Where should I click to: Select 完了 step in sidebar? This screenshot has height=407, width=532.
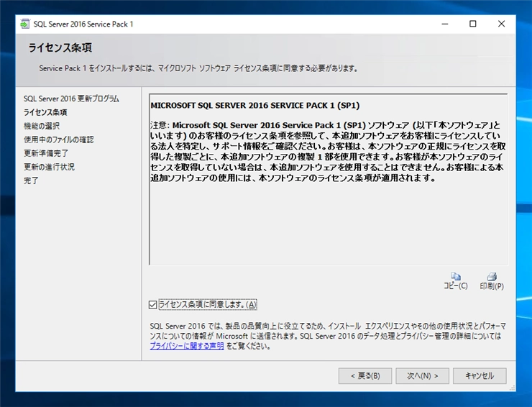tap(31, 180)
